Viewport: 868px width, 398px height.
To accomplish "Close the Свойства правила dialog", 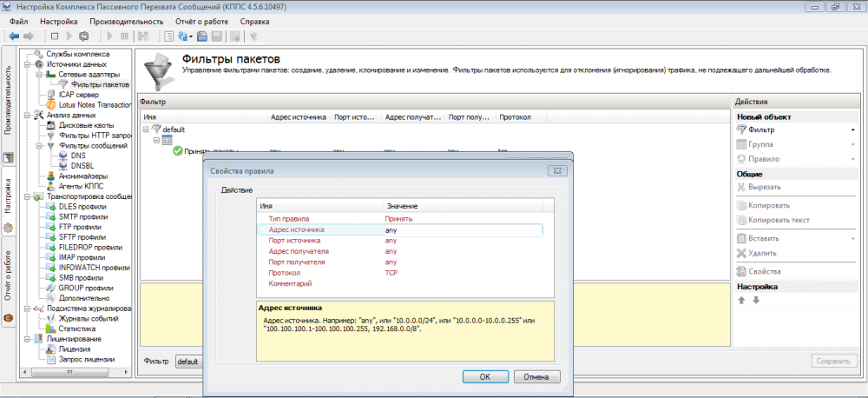I will [x=556, y=171].
